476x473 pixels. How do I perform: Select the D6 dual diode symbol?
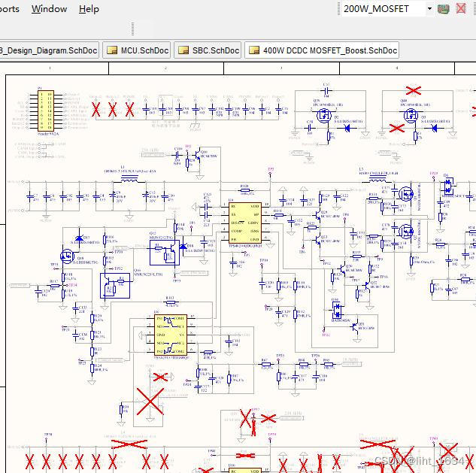[x=448, y=186]
